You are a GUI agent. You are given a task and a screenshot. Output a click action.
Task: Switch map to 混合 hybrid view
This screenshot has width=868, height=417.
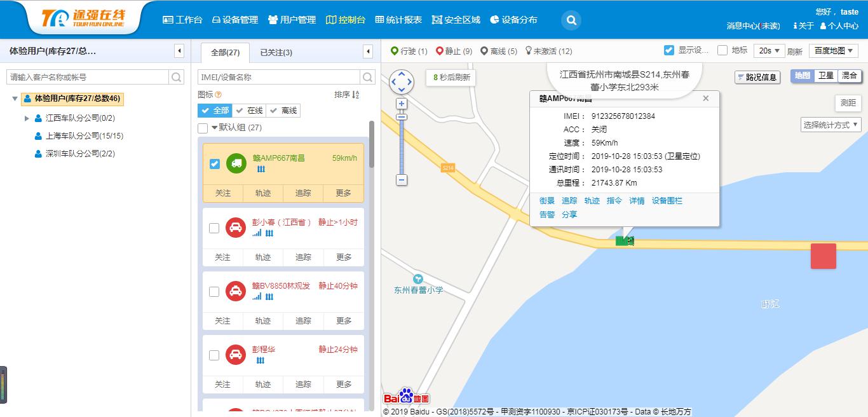click(850, 76)
